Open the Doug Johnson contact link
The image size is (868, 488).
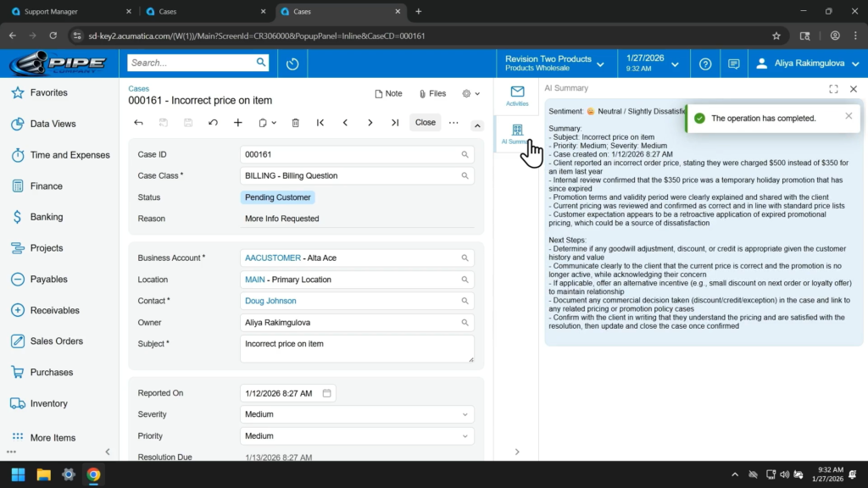point(270,301)
